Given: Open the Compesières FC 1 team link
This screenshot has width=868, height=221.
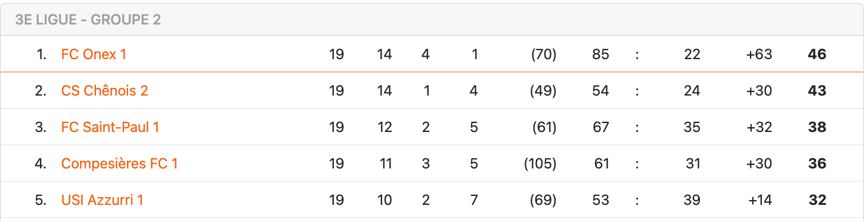Looking at the screenshot, I should (119, 164).
